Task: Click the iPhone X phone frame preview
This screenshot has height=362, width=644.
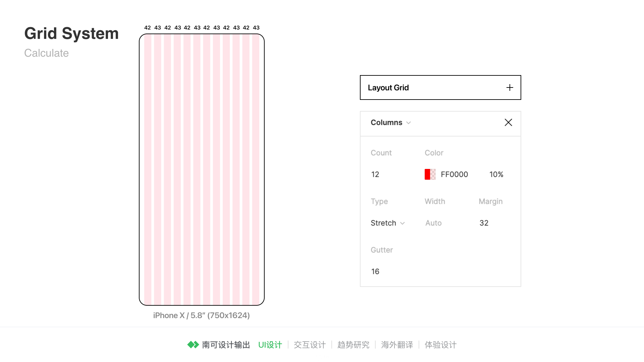Action: [x=202, y=170]
